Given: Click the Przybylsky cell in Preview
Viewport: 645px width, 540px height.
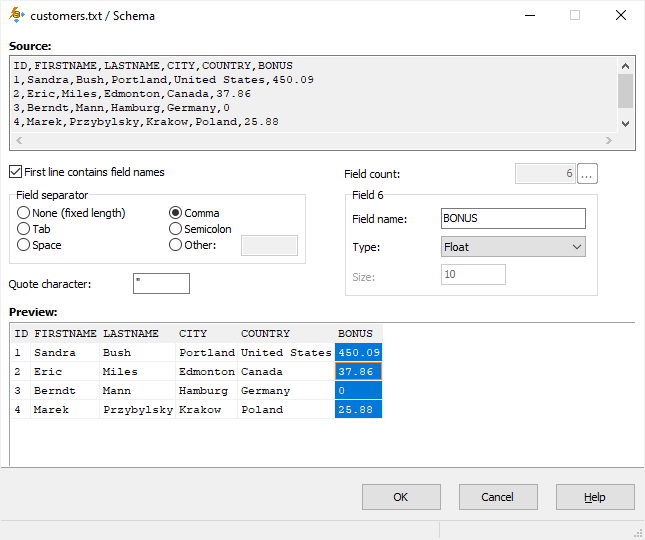Looking at the screenshot, I should [x=137, y=409].
